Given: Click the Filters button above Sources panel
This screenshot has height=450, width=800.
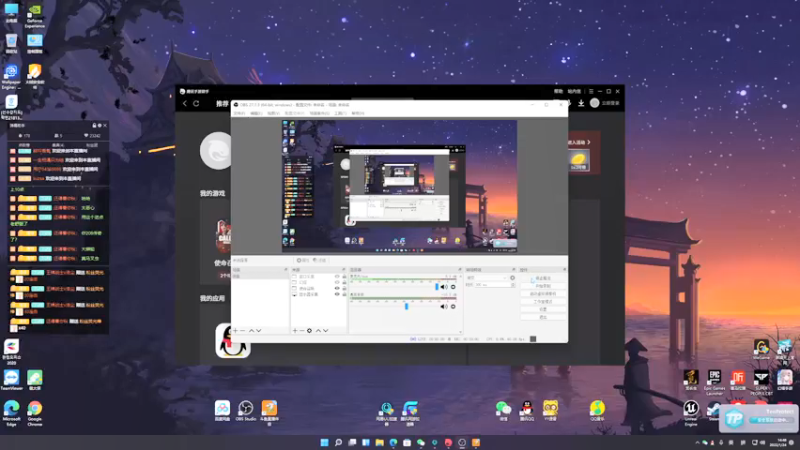Looking at the screenshot, I should pyautogui.click(x=319, y=260).
